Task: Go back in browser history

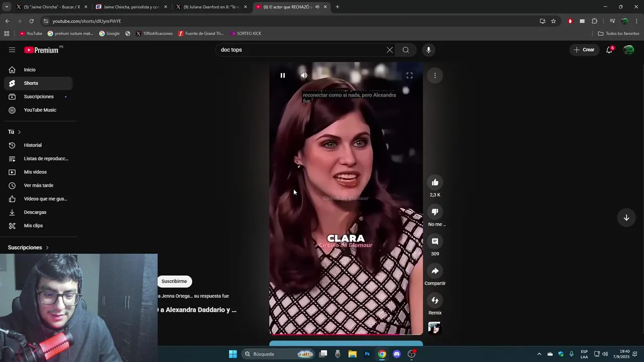Action: tap(7, 21)
